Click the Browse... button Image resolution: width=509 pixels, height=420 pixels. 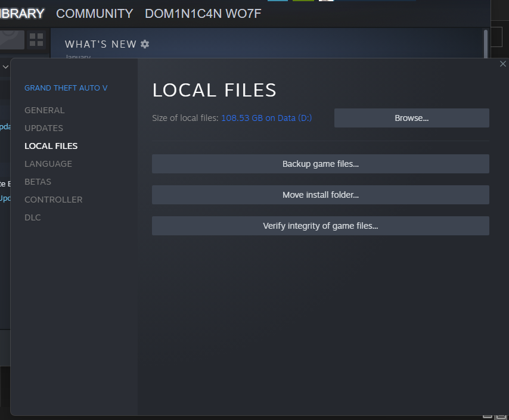[412, 118]
